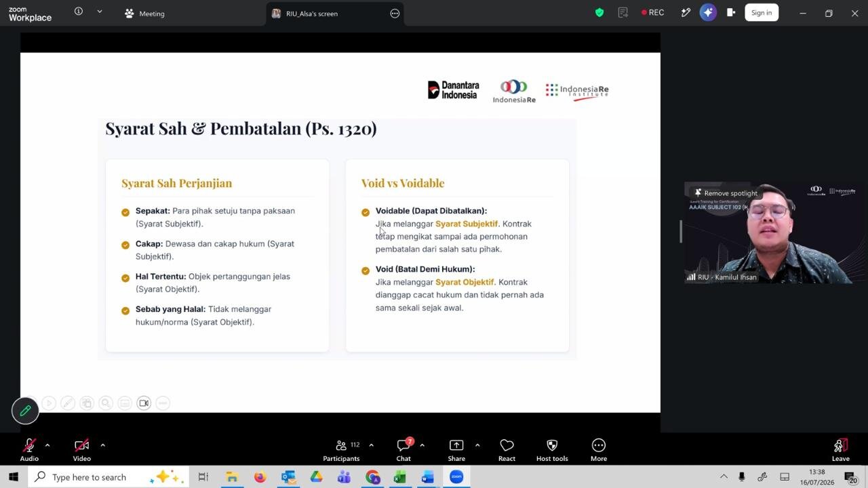
Task: Expand the Chat options arrow
Action: coord(422,445)
